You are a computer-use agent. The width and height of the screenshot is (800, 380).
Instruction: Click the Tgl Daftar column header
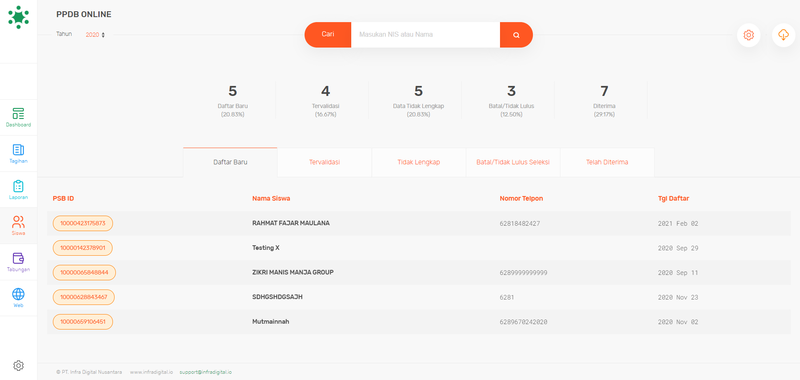(673, 198)
